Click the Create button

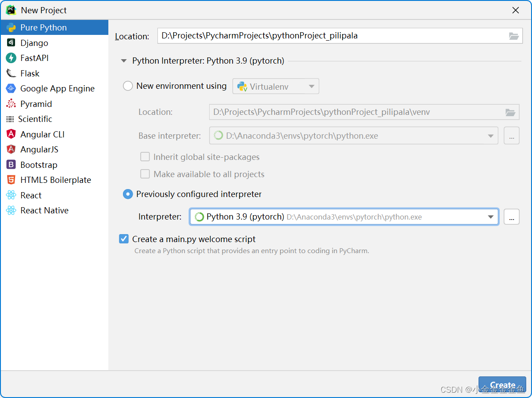(502, 385)
